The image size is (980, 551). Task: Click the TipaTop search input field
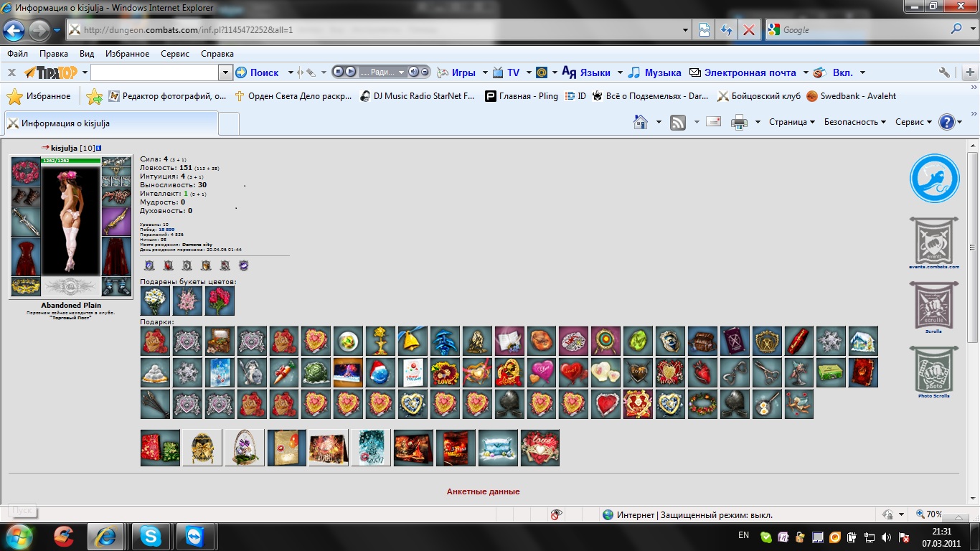[155, 72]
